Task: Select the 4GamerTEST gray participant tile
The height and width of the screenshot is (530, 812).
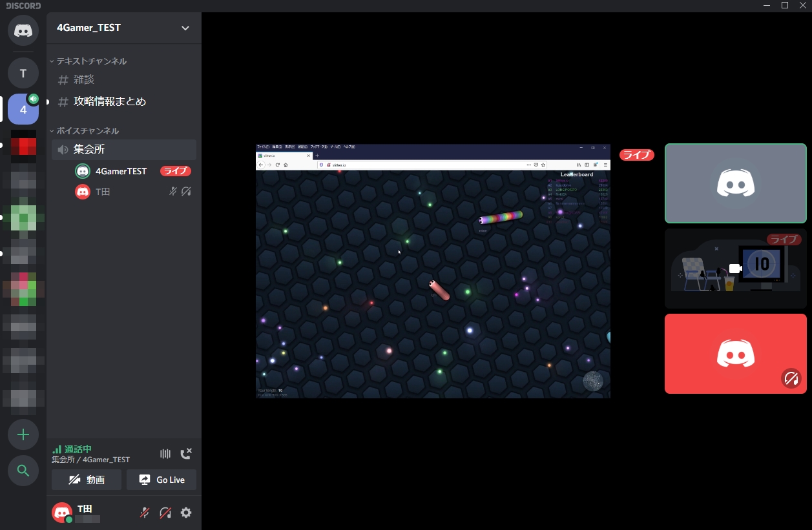Action: tap(736, 183)
